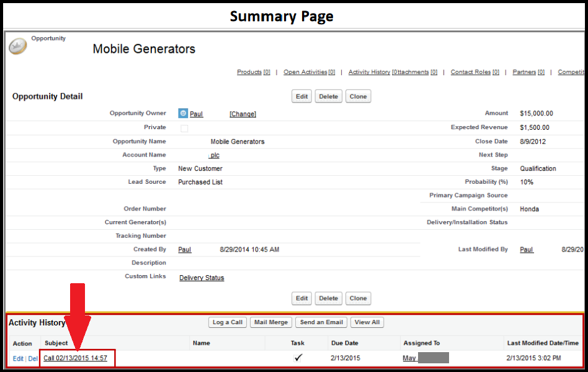Click the Due Date column header
The image size is (588, 372).
(345, 343)
